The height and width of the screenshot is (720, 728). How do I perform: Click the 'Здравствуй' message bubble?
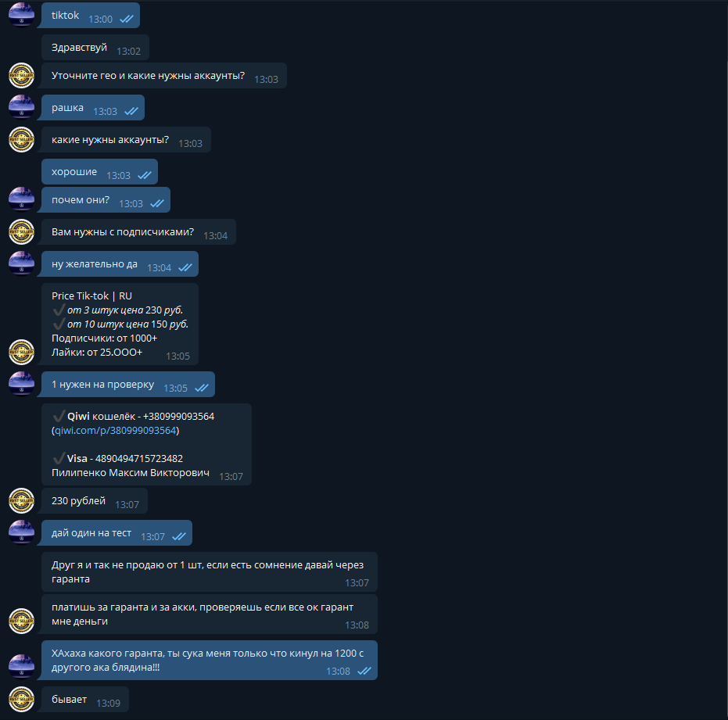coord(95,48)
